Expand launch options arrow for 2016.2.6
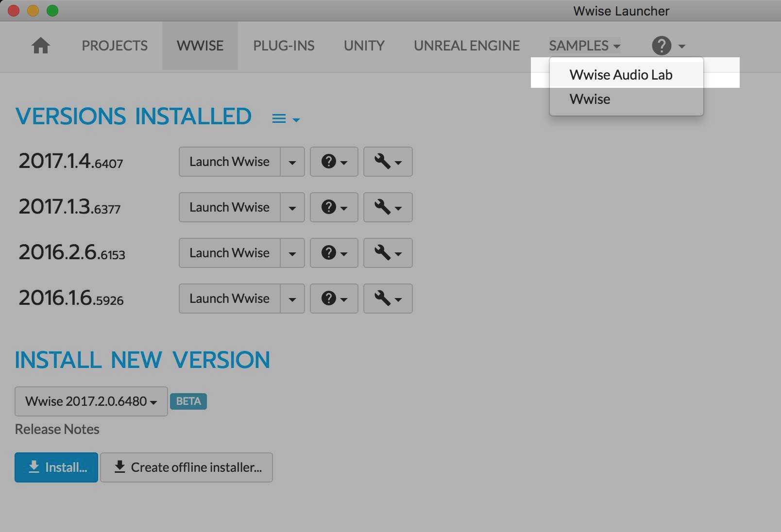781x532 pixels. pyautogui.click(x=292, y=253)
